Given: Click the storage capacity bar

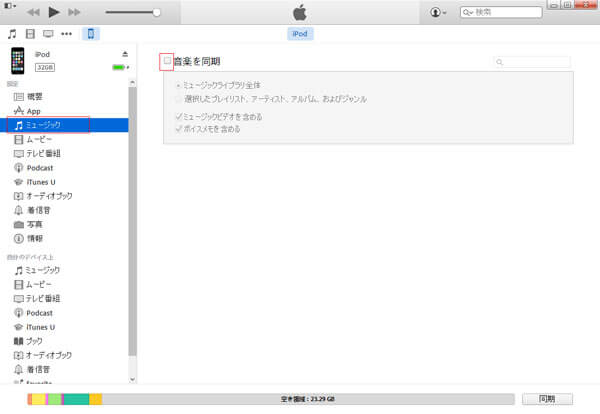Looking at the screenshot, I should (271, 399).
